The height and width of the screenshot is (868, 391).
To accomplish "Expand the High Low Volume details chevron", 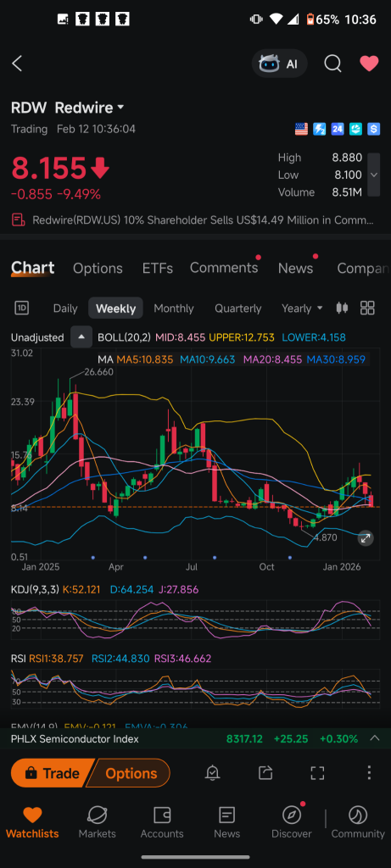I will pyautogui.click(x=374, y=175).
